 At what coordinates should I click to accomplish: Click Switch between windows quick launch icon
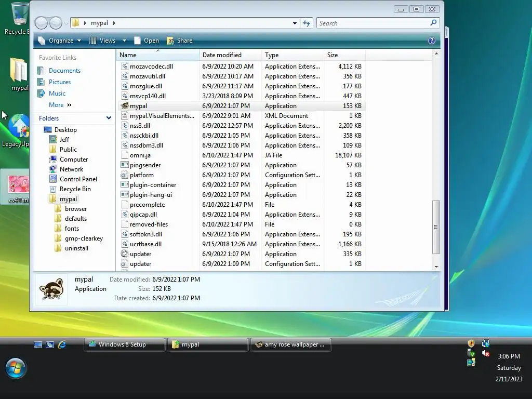(50, 345)
